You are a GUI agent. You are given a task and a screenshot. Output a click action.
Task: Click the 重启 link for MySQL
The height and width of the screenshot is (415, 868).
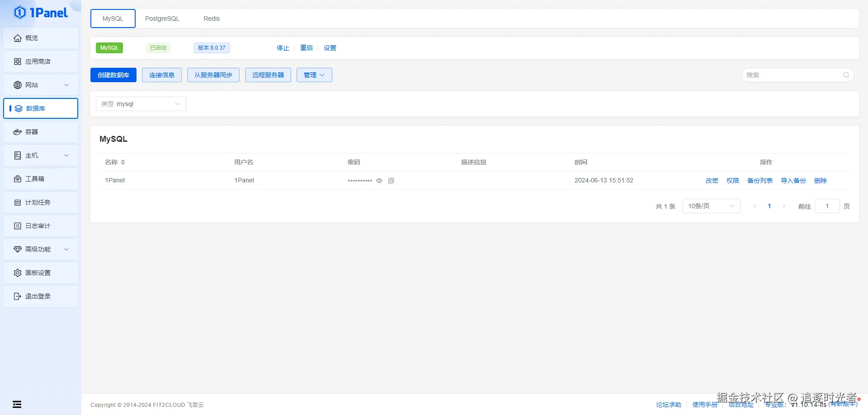[x=307, y=48]
